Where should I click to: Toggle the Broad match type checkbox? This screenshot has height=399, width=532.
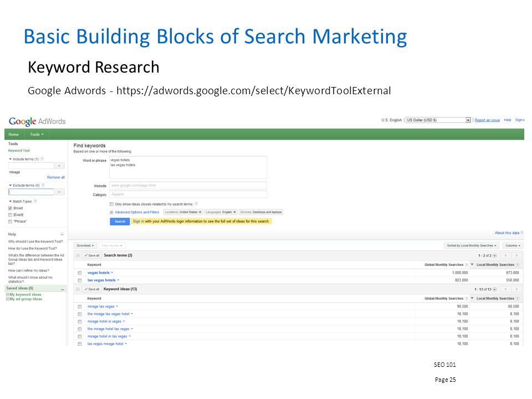10,208
